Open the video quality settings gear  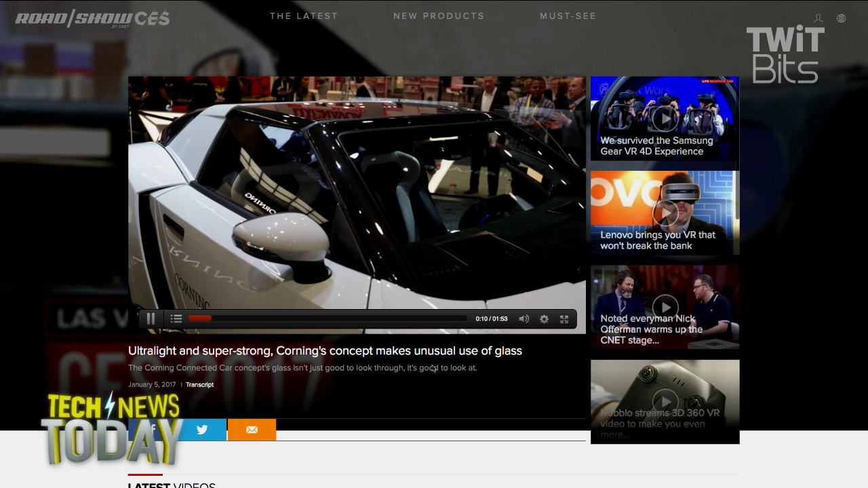coord(544,319)
